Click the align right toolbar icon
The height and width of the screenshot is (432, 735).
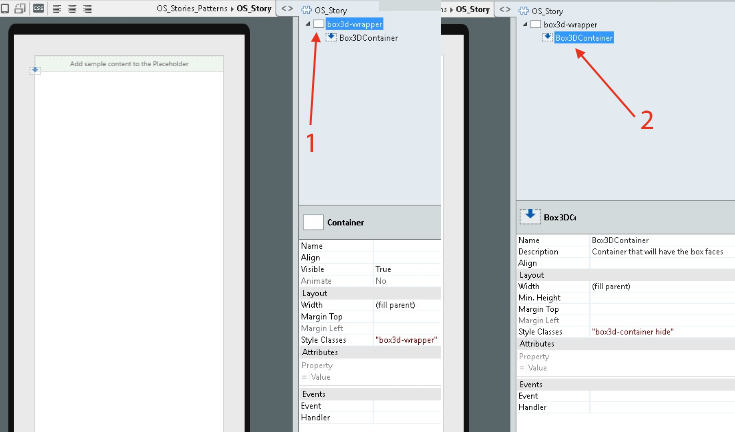click(x=87, y=8)
